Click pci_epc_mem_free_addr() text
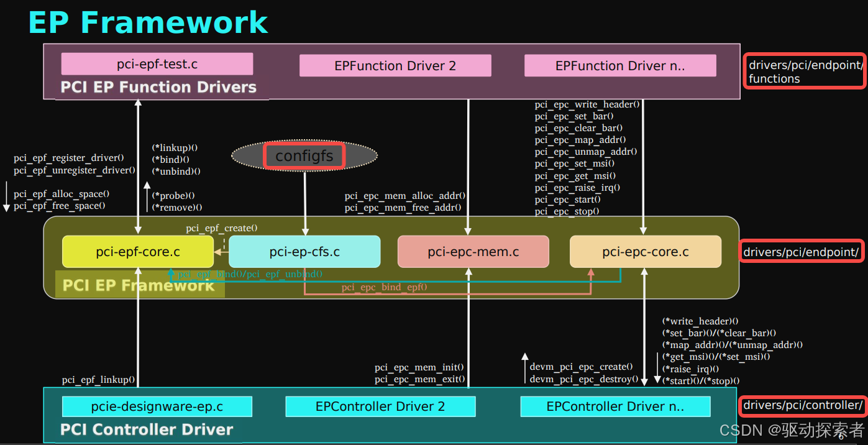This screenshot has height=445, width=868. tap(403, 208)
